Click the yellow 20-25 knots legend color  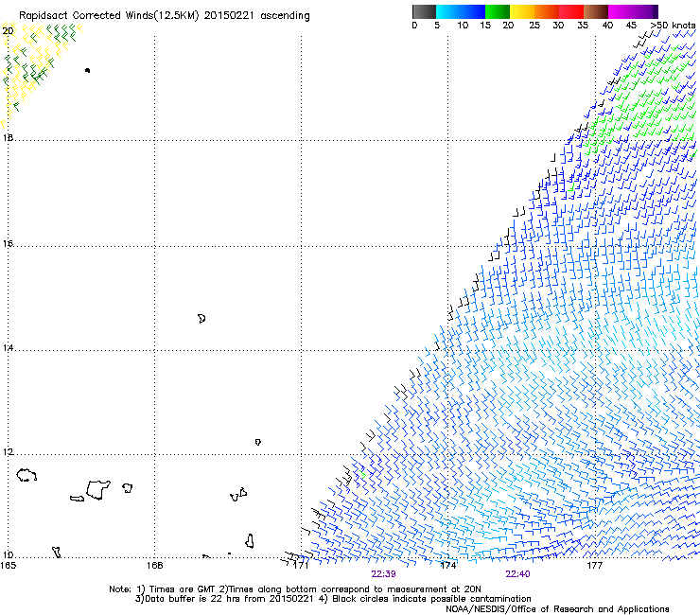522,11
